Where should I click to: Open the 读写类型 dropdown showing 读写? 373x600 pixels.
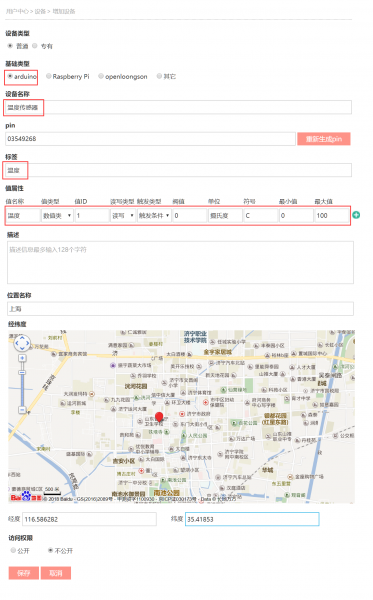click(x=122, y=215)
